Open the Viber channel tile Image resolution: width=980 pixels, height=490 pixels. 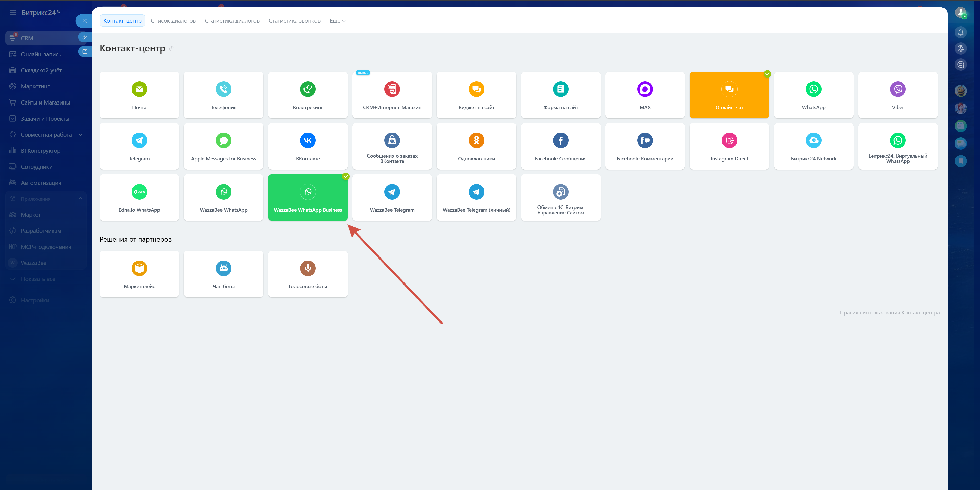coord(898,95)
